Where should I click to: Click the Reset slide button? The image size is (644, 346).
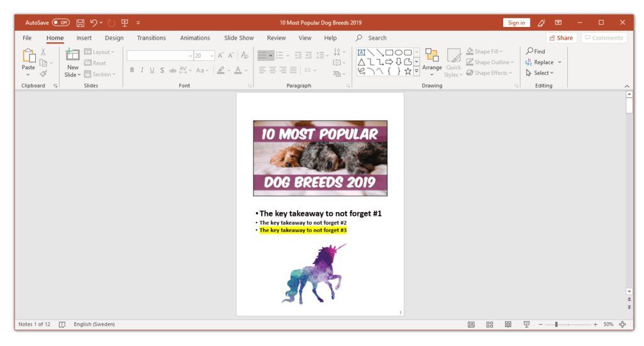coord(96,63)
